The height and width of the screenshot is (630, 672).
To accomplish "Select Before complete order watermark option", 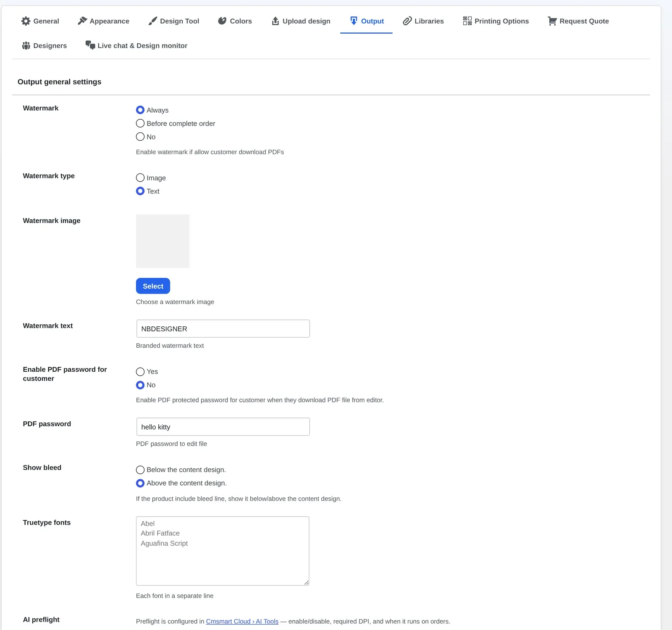I will [140, 123].
